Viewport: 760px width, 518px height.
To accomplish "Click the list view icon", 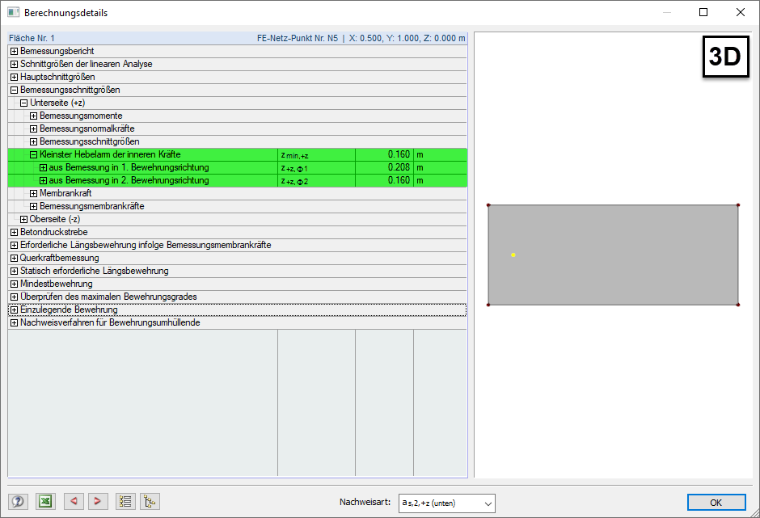I will pos(126,501).
